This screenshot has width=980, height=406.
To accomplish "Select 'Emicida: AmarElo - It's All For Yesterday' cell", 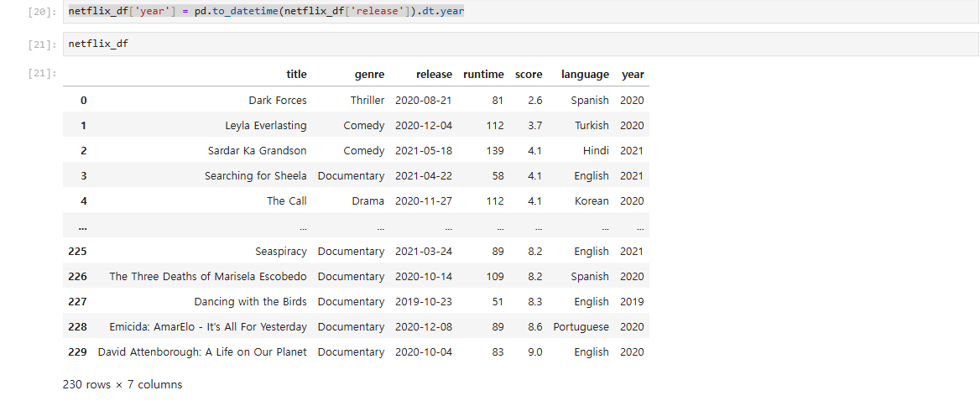I will tap(208, 326).
